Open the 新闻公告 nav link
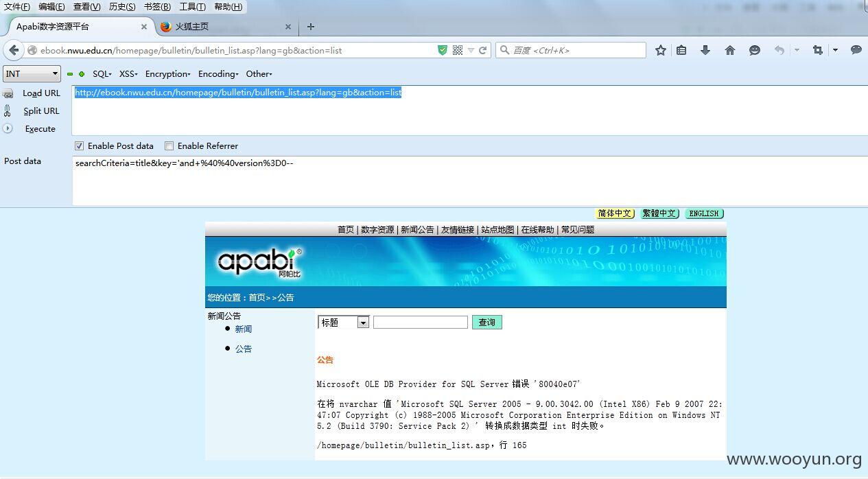Image resolution: width=868 pixels, height=479 pixels. click(x=417, y=230)
